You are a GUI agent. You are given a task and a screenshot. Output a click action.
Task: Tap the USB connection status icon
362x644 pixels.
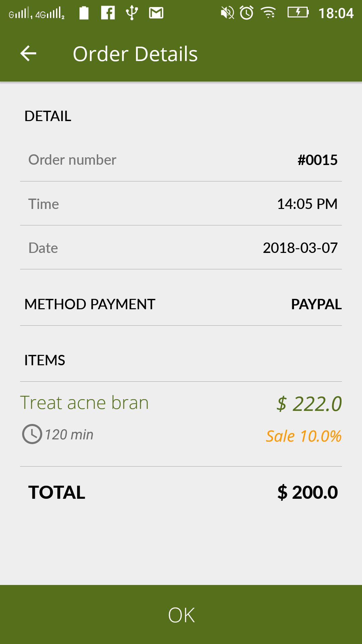[132, 13]
